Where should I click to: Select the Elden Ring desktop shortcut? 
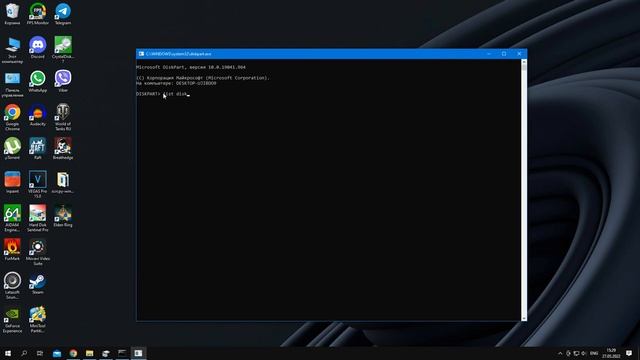63,216
